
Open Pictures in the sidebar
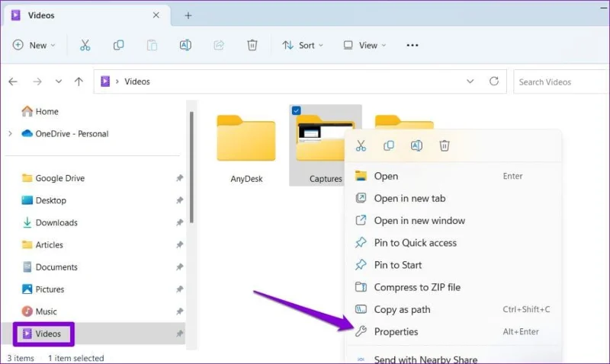coord(43,289)
